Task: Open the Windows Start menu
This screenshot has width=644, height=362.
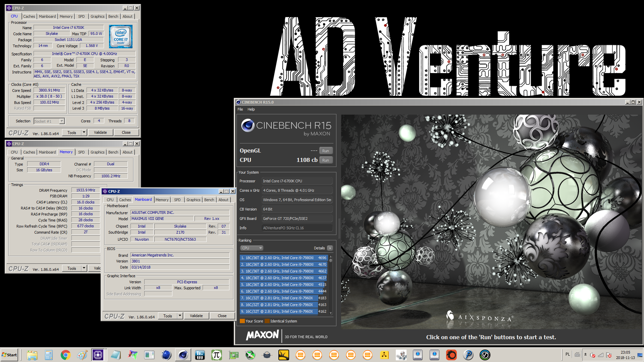Action: click(x=9, y=355)
